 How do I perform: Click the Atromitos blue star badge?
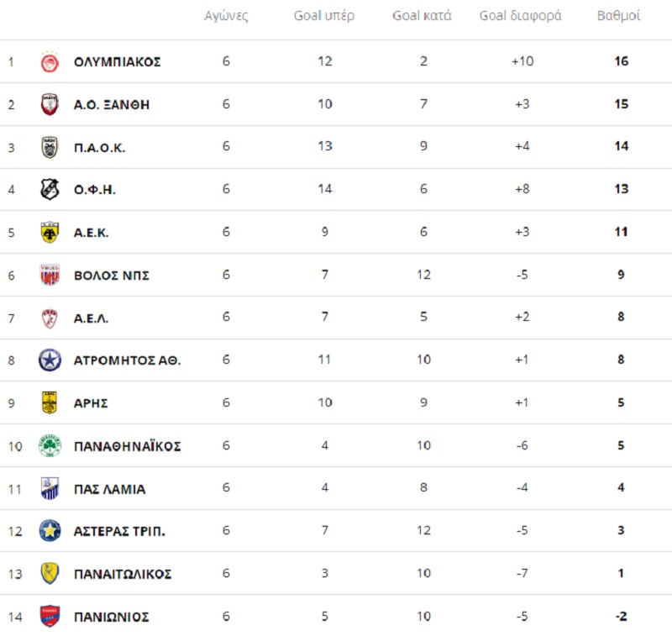click(x=50, y=360)
